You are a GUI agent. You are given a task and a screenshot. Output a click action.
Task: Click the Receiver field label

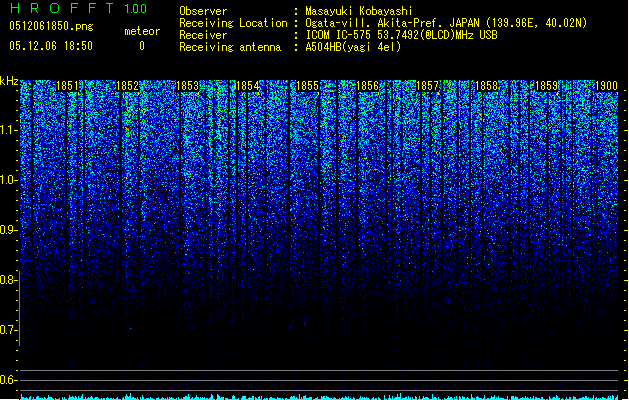(203, 35)
